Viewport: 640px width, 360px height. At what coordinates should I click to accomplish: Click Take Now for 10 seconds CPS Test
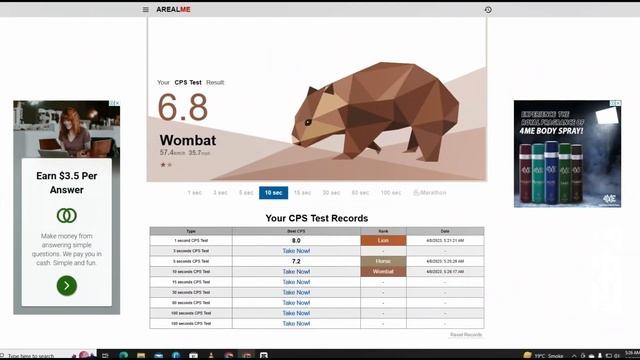pyautogui.click(x=296, y=271)
